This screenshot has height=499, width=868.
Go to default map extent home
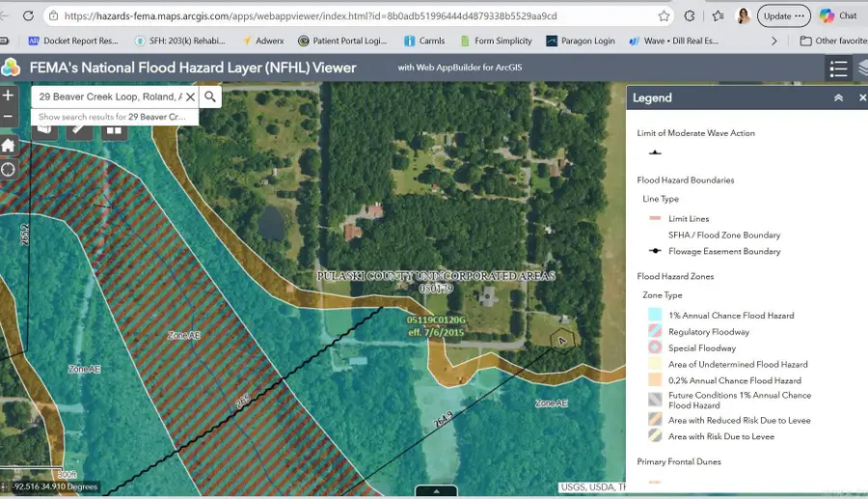[x=8, y=146]
